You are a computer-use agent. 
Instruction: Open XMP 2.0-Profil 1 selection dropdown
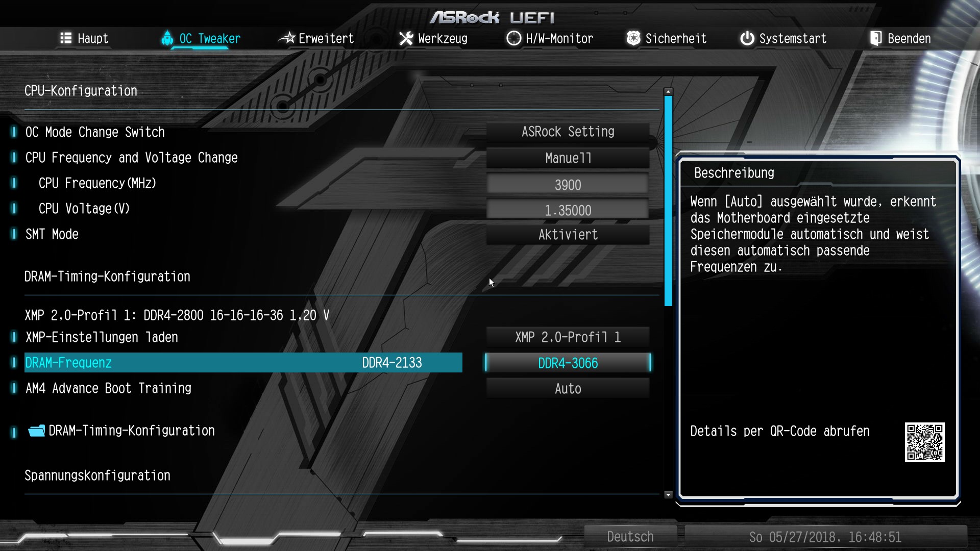pyautogui.click(x=568, y=337)
